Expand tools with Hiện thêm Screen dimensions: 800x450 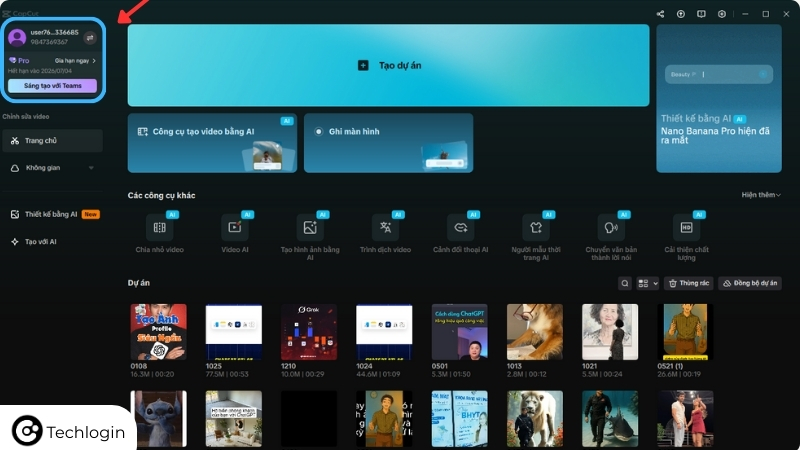[x=761, y=195]
